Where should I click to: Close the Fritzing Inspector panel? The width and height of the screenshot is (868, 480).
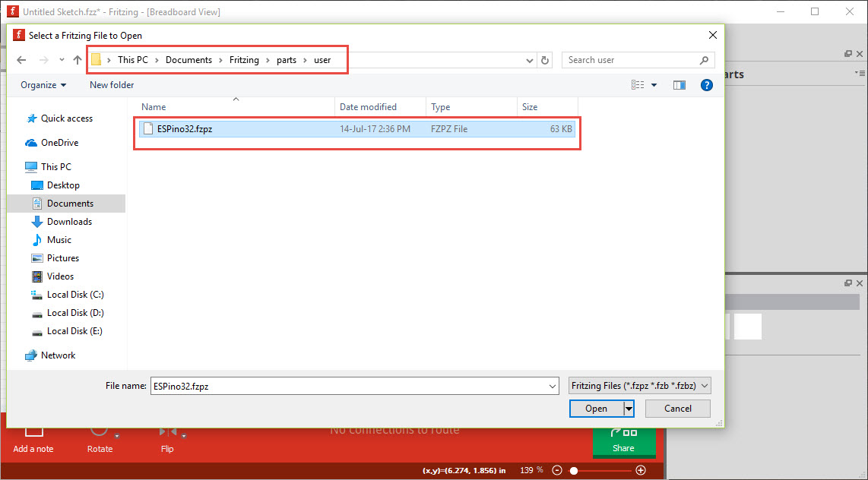860,283
